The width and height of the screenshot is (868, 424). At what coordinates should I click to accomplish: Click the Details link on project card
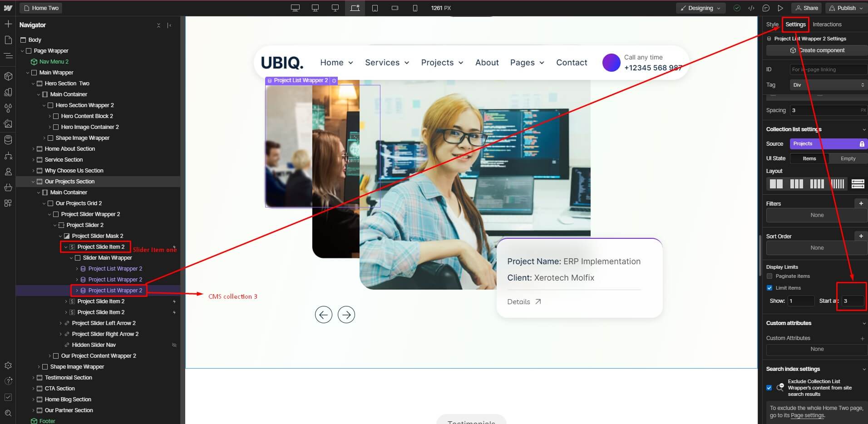[x=524, y=302]
